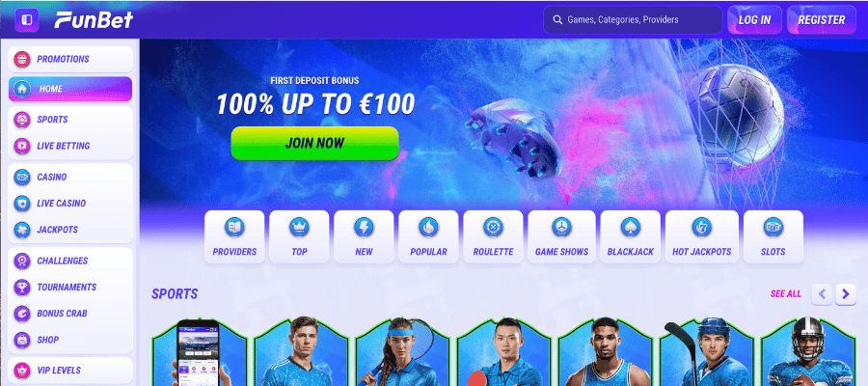Open the Providers category tile
The height and width of the screenshot is (386, 868).
(x=234, y=236)
